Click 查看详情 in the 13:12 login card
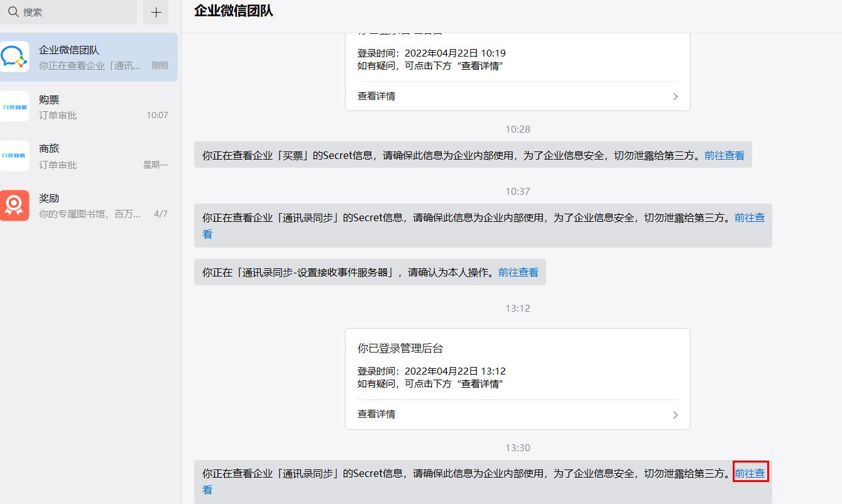Viewport: 842px width, 504px height. point(376,414)
